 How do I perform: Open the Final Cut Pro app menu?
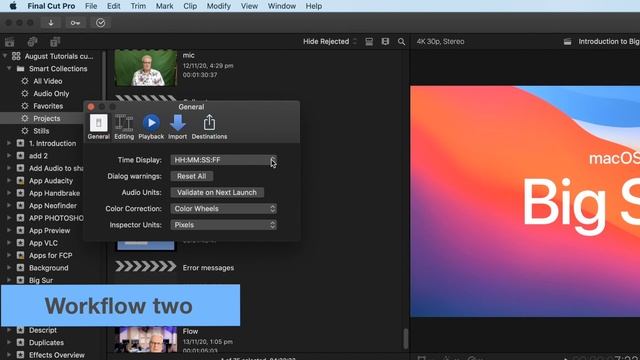click(x=51, y=6)
